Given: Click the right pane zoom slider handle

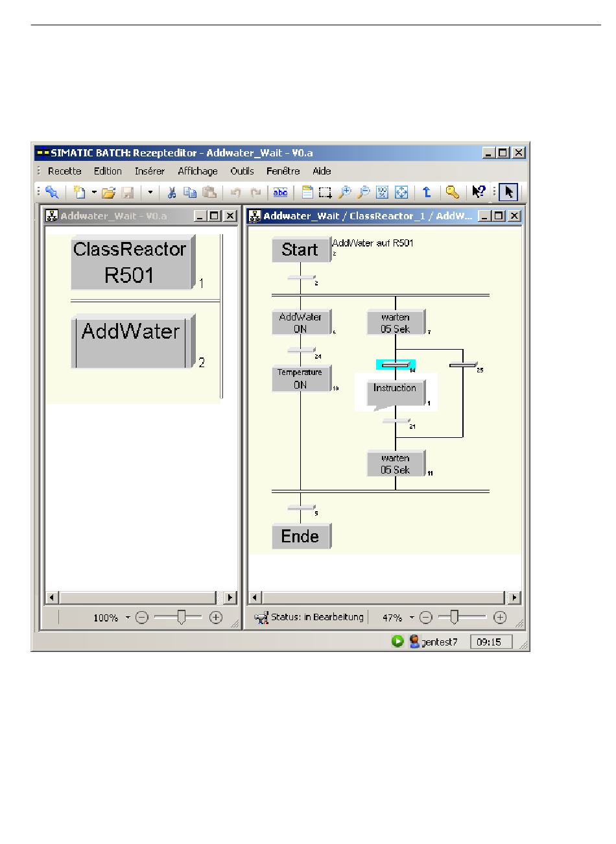Looking at the screenshot, I should [454, 618].
